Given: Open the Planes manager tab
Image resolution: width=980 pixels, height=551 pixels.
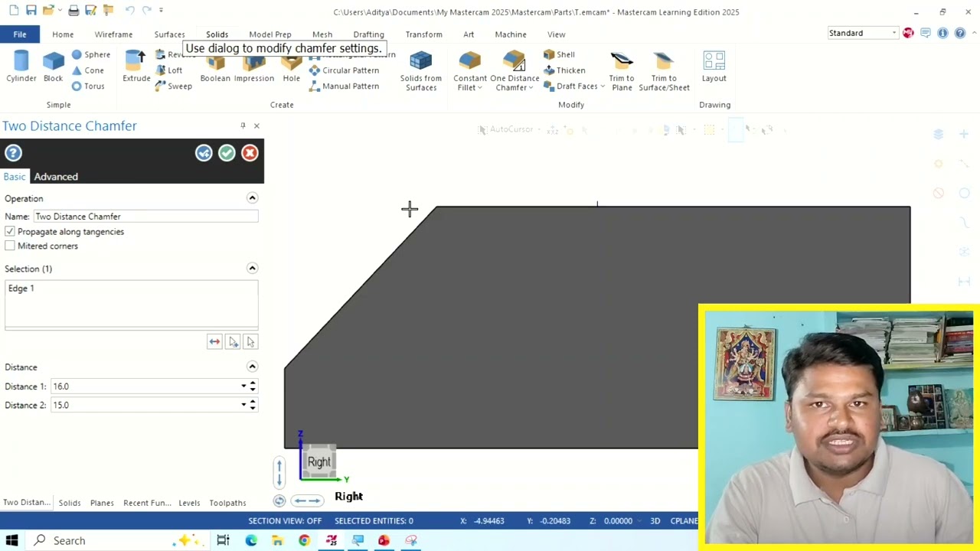Looking at the screenshot, I should [102, 503].
